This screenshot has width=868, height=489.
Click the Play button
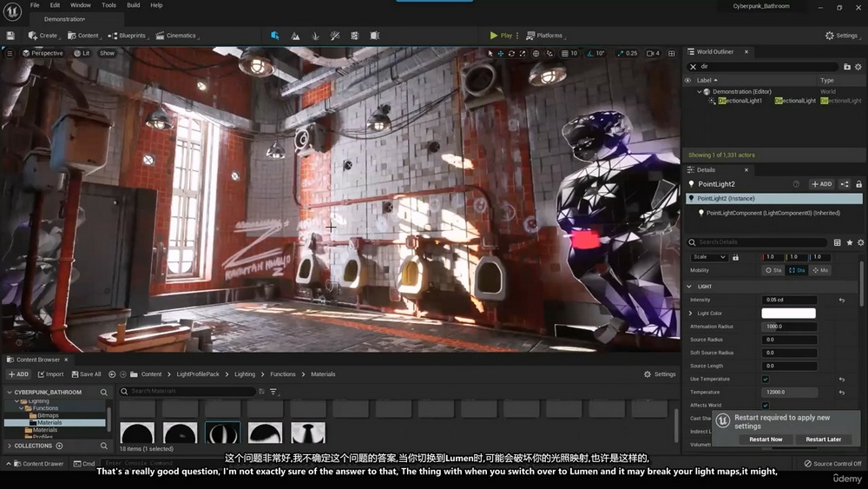501,36
